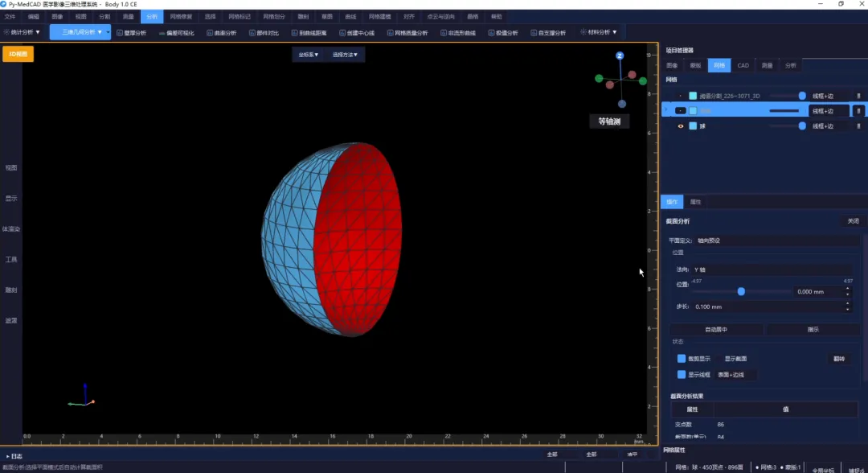
Task: Open the 创建中心线 create centerline tool
Action: pyautogui.click(x=357, y=33)
